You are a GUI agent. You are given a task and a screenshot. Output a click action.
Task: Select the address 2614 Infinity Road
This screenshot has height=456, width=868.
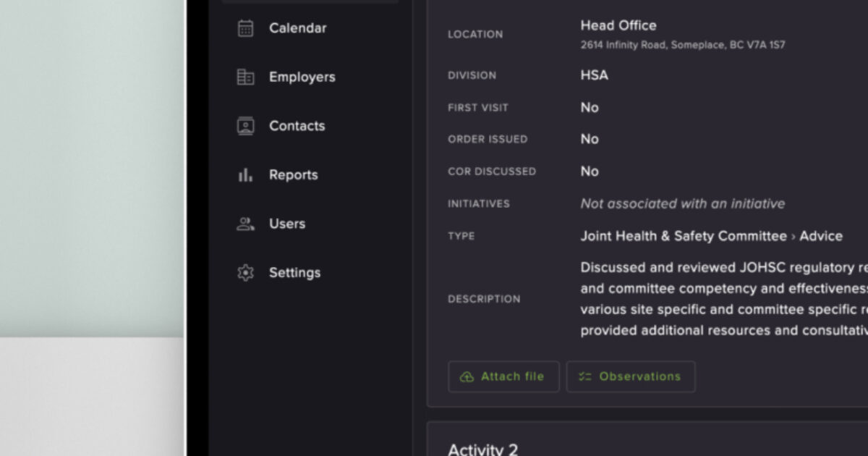[683, 45]
